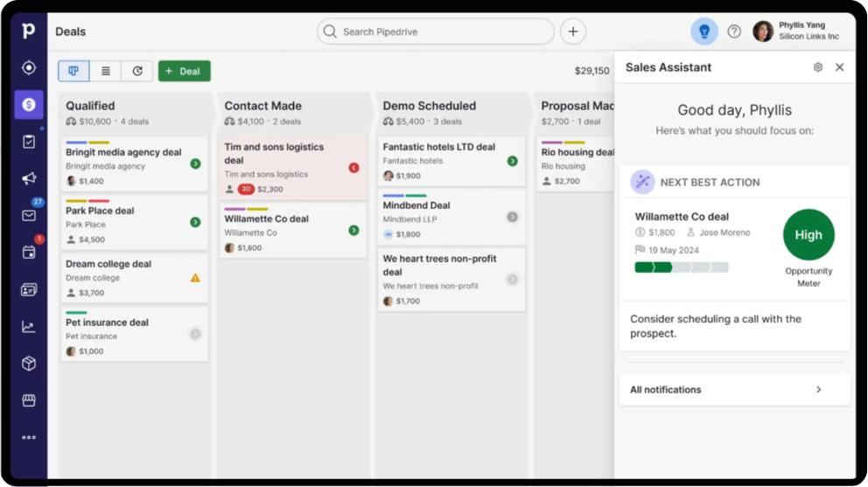Viewport: 868px width, 487px height.
Task: Switch to forecast view toggle
Action: click(137, 71)
